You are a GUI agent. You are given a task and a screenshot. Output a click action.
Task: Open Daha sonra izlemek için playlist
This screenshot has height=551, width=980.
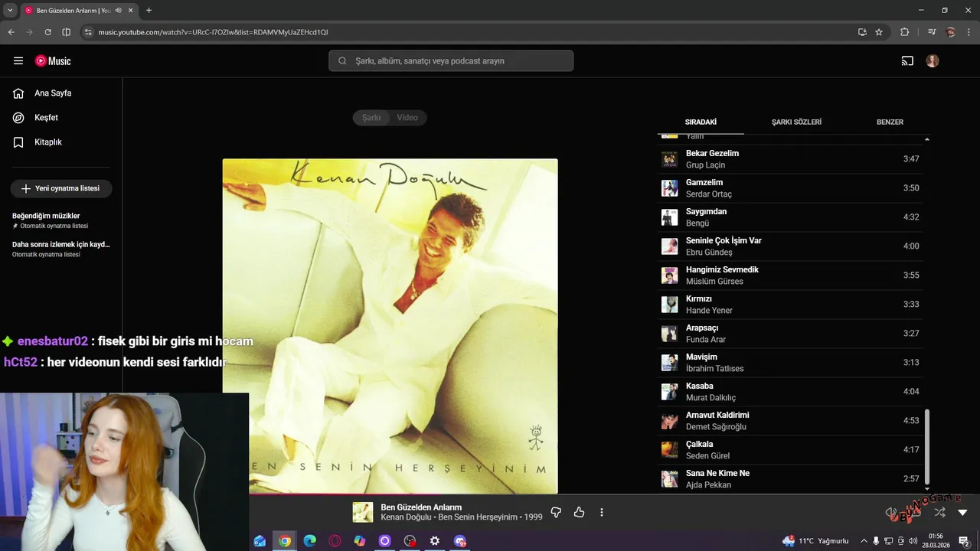point(61,249)
